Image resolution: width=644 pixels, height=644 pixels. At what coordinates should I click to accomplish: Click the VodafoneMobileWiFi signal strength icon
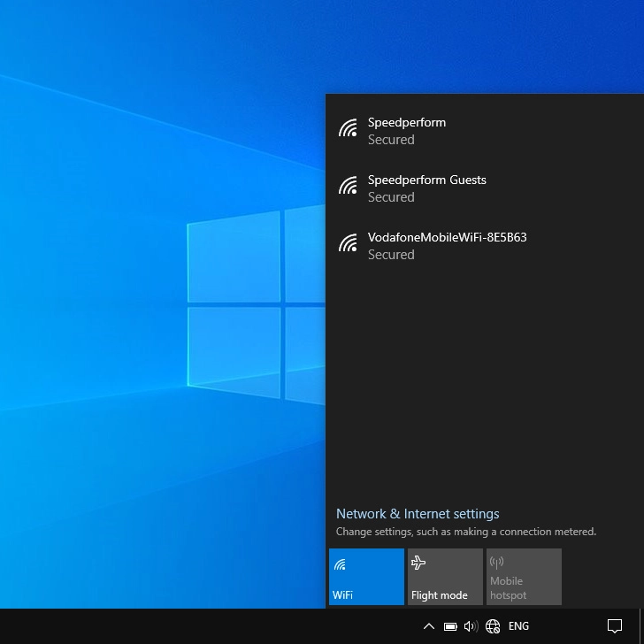click(x=348, y=244)
